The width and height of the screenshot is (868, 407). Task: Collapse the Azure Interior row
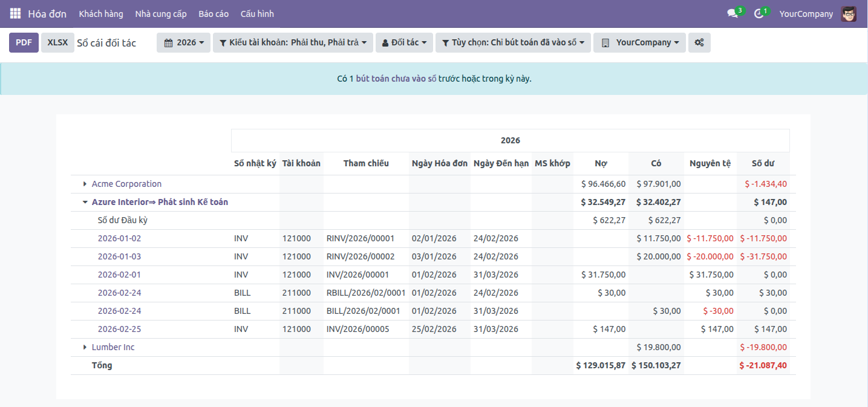click(85, 202)
